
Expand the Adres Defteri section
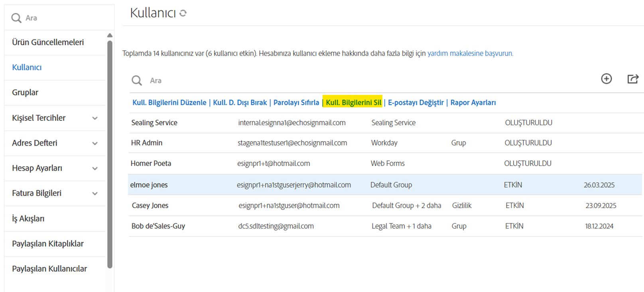click(x=95, y=143)
